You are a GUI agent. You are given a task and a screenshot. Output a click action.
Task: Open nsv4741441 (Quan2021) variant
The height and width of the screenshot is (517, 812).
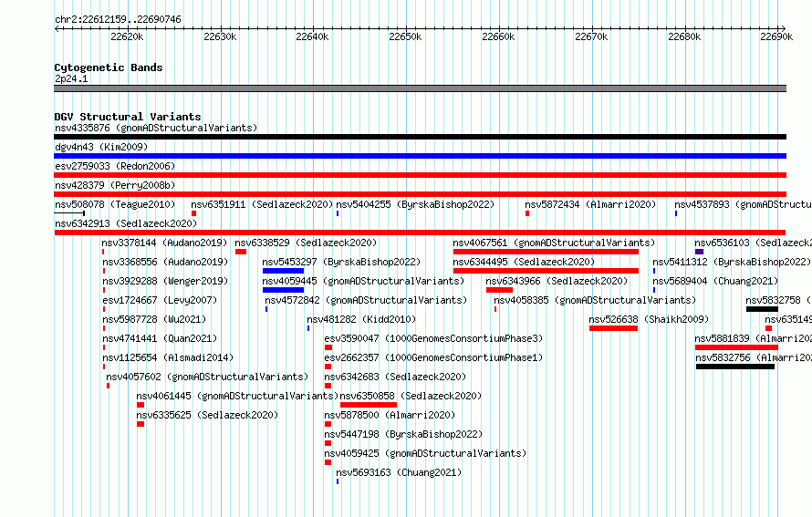click(x=160, y=338)
